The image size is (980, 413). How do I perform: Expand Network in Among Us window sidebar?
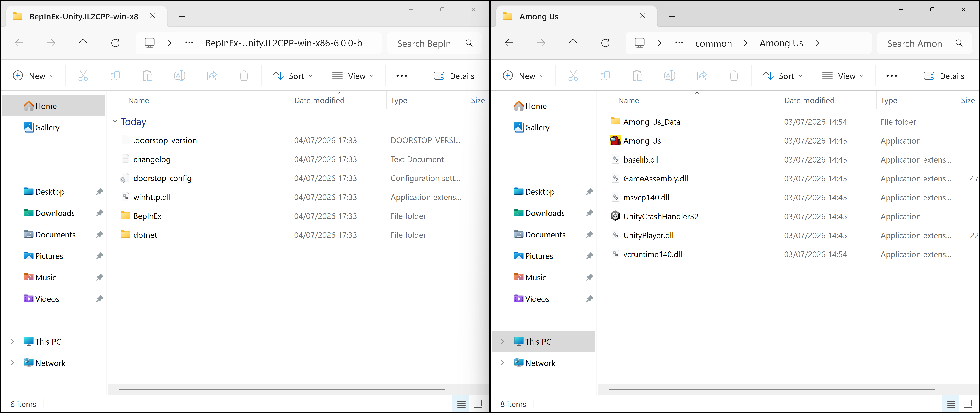point(503,363)
